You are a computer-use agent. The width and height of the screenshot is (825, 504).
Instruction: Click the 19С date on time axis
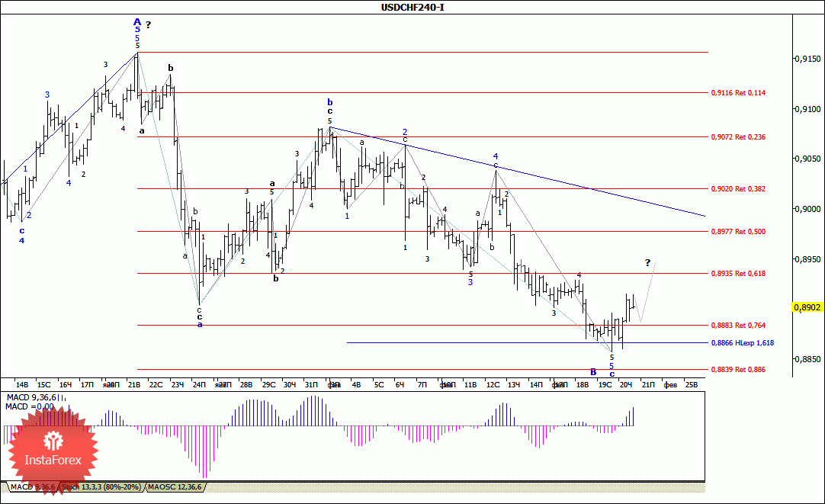point(605,384)
